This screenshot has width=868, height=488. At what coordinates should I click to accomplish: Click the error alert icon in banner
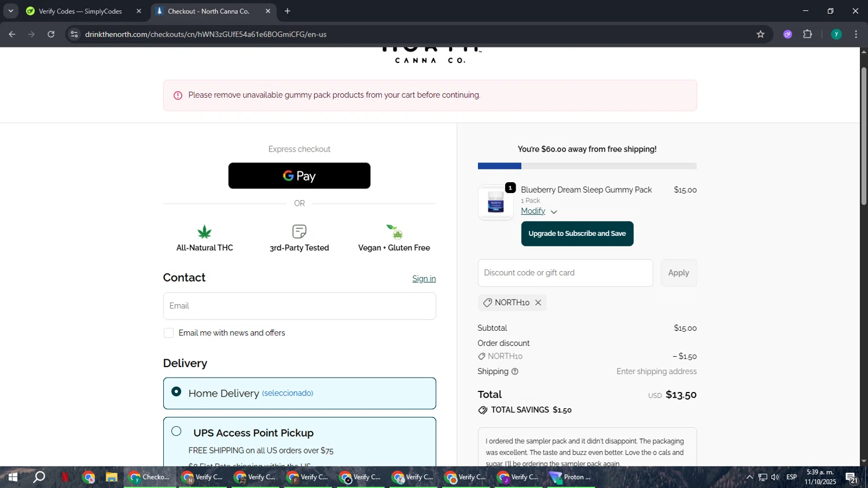pos(178,95)
